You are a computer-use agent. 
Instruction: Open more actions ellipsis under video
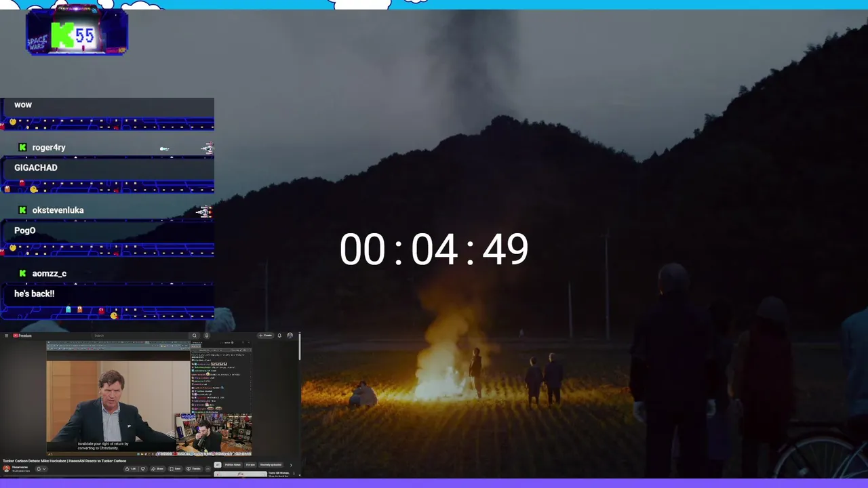[x=208, y=469]
